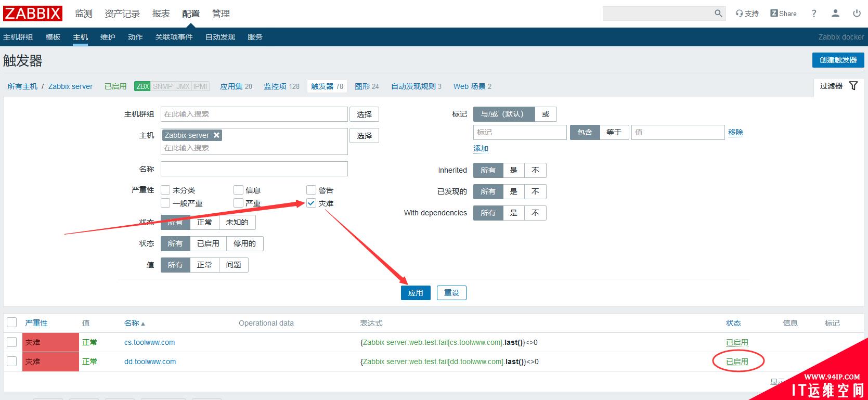Go to the 主机 submenu
The width and height of the screenshot is (868, 400).
81,37
